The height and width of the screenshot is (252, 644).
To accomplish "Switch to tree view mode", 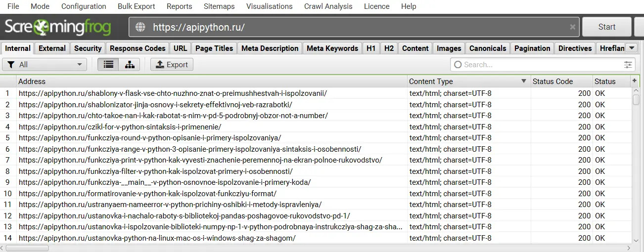I will [130, 65].
